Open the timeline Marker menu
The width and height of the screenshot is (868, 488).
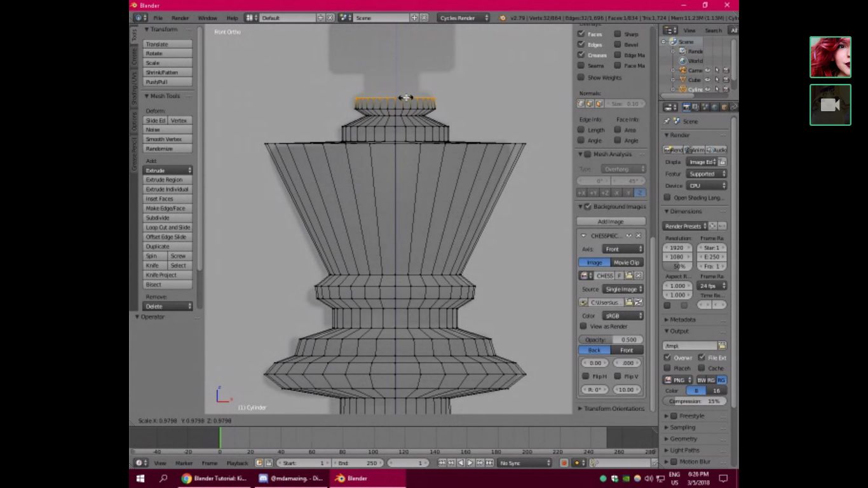tap(184, 463)
